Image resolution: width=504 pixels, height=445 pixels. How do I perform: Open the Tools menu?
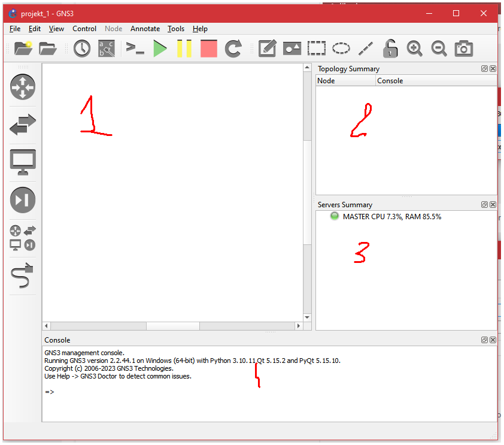(176, 29)
